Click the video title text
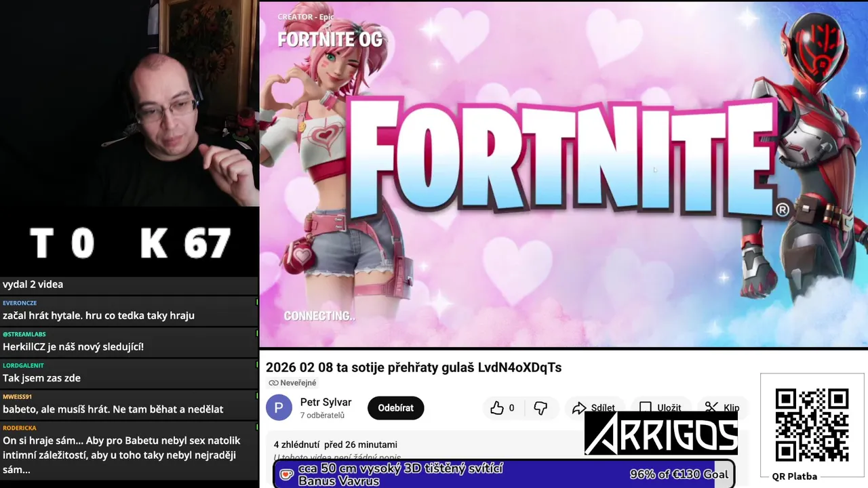 pos(414,367)
